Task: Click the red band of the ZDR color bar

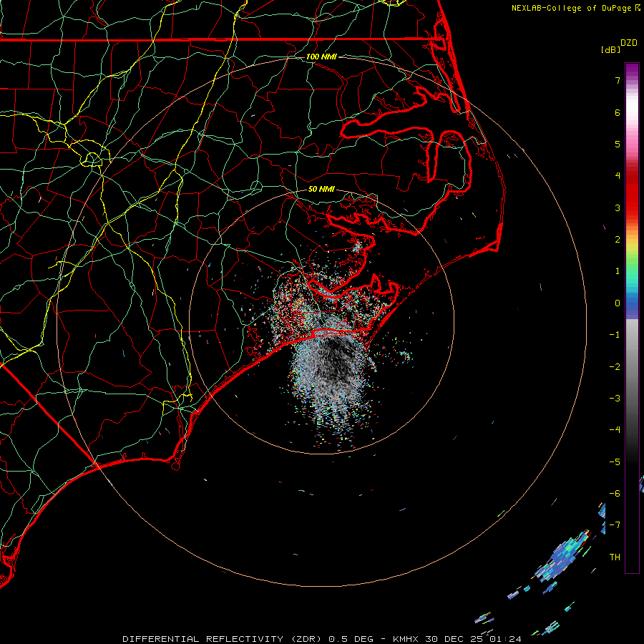Action: 632,193
